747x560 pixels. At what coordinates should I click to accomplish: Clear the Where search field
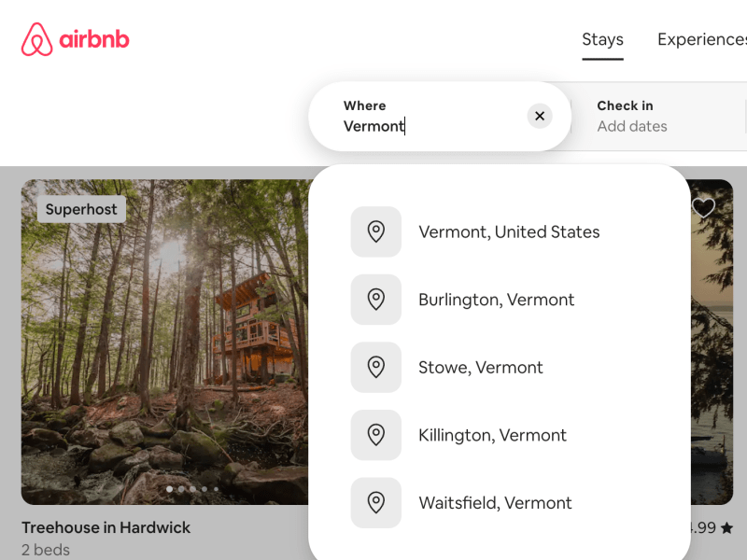tap(540, 117)
